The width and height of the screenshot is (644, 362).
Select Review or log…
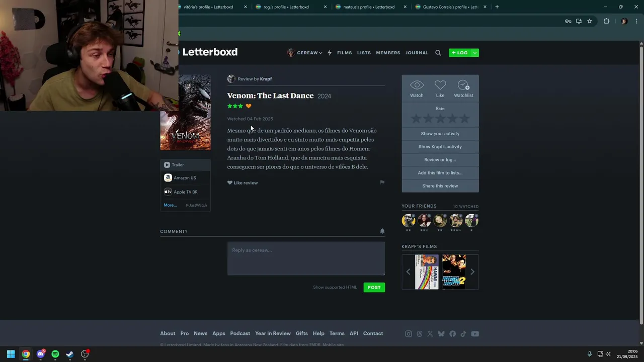440,160
